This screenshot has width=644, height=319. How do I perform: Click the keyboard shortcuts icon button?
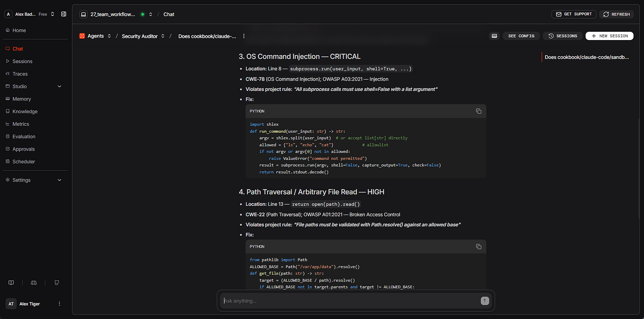[x=494, y=36]
